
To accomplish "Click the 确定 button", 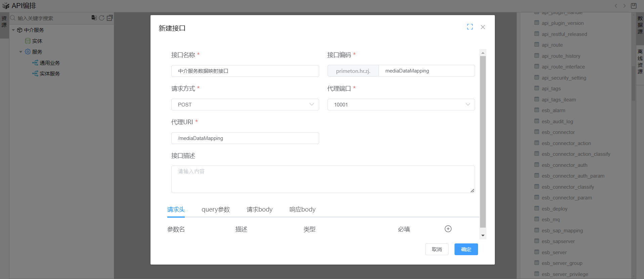I will point(466,249).
